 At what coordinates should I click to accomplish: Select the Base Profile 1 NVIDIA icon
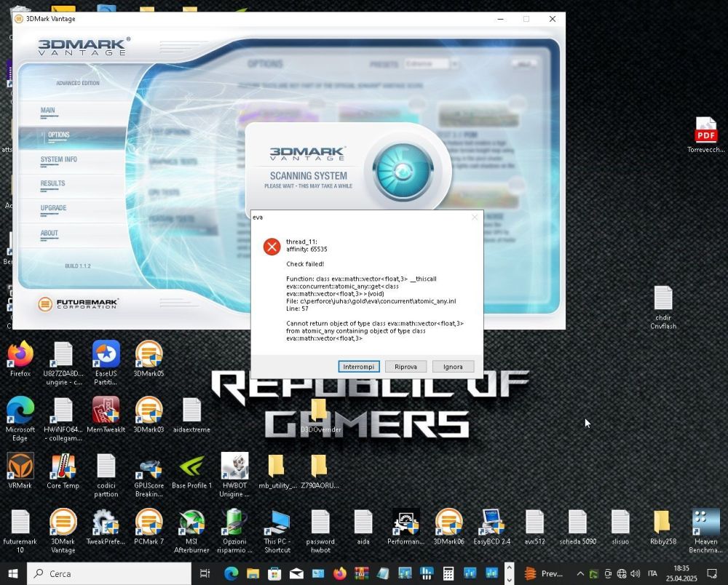click(x=191, y=471)
